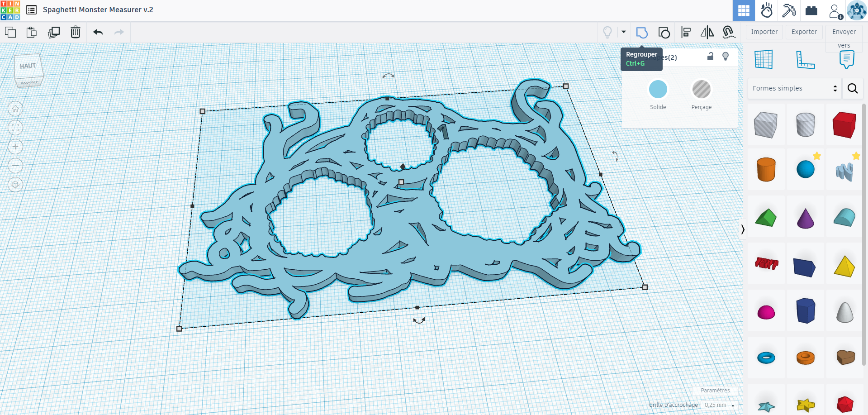Viewport: 868px width, 415px height.
Task: Click the Paste icon in toolbar
Action: pos(32,32)
